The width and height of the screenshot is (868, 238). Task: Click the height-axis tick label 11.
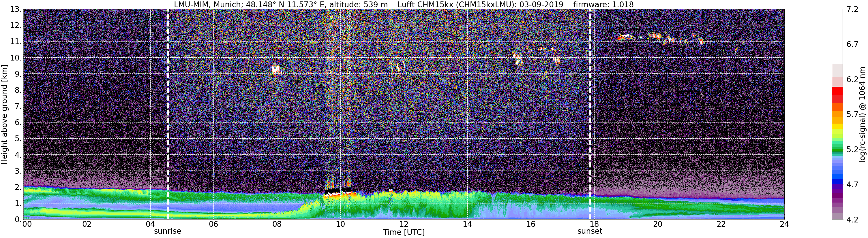pos(16,42)
